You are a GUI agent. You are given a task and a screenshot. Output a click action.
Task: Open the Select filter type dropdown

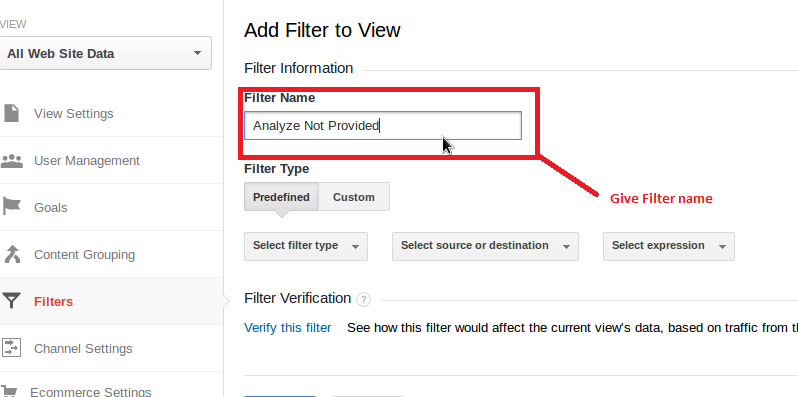click(306, 246)
